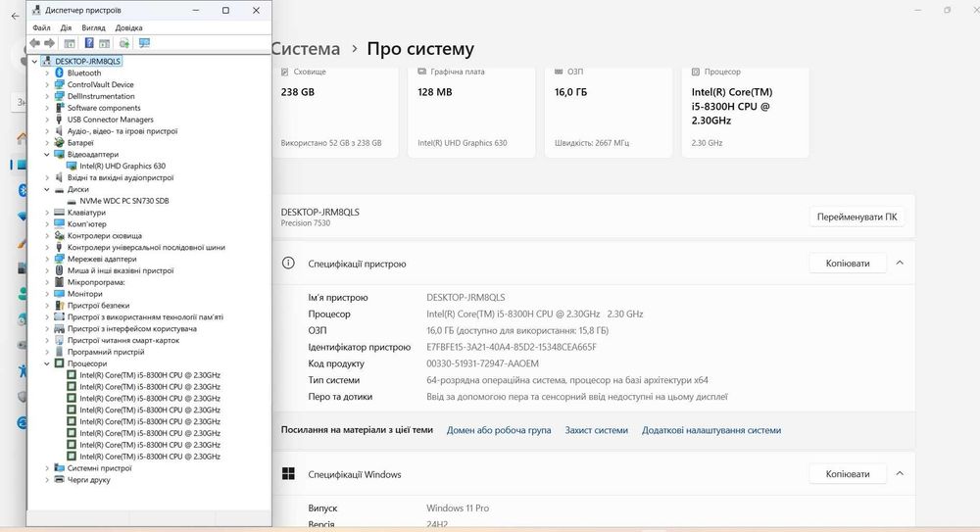The image size is (980, 532).
Task: Click the printer icon next to Черги друку
Action: (x=60, y=479)
